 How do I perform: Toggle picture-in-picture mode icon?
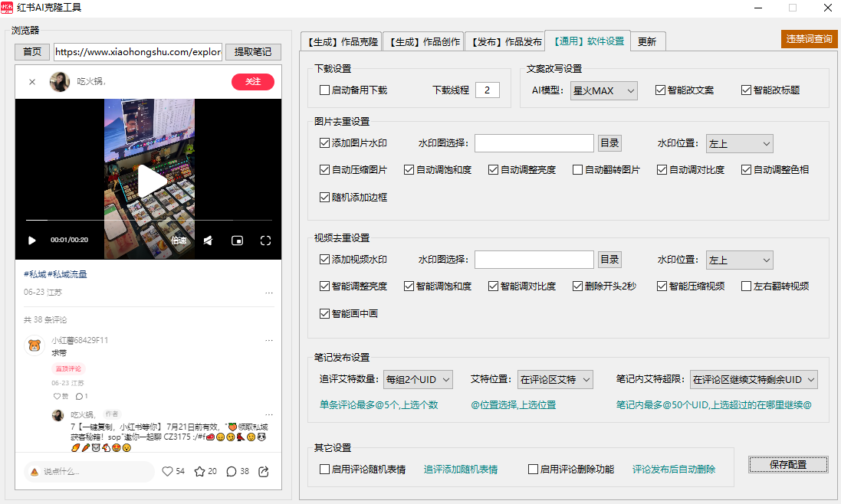click(x=237, y=241)
